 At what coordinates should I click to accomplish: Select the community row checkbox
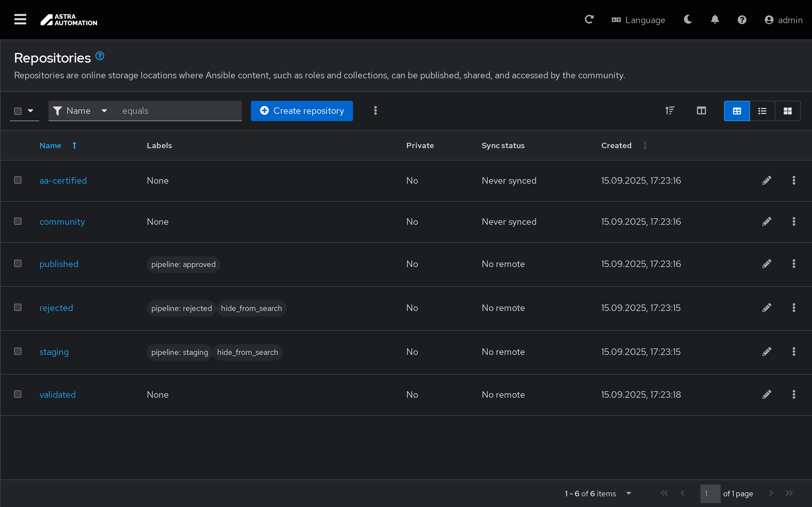[18, 221]
